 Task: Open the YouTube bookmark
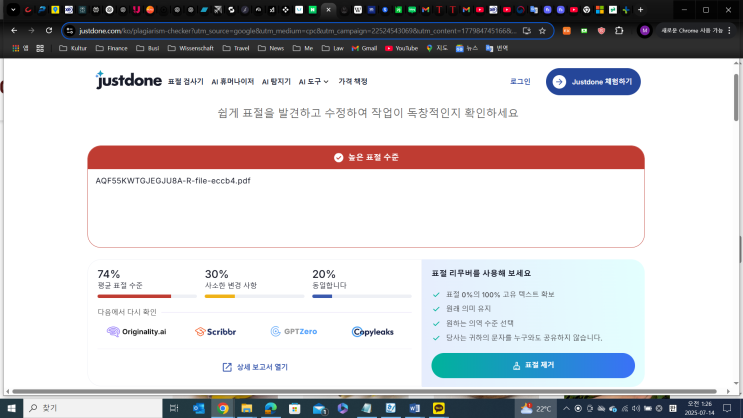(401, 48)
